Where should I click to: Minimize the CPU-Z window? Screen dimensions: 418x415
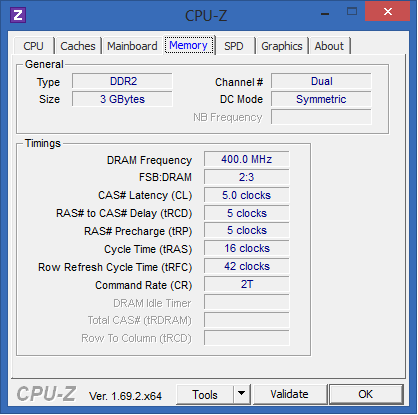coord(325,13)
